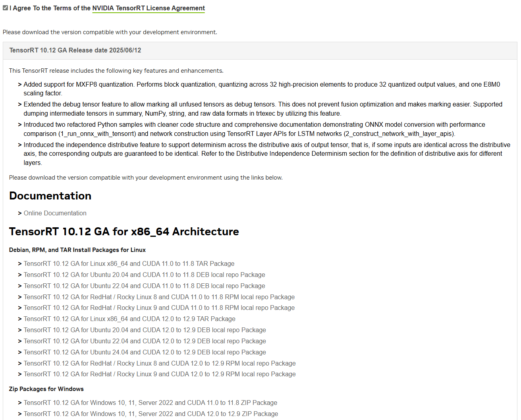The width and height of the screenshot is (521, 420).
Task: Download Rocky Linux 9 CUDA 12.0 to 12.9 RPM package
Action: (x=160, y=374)
